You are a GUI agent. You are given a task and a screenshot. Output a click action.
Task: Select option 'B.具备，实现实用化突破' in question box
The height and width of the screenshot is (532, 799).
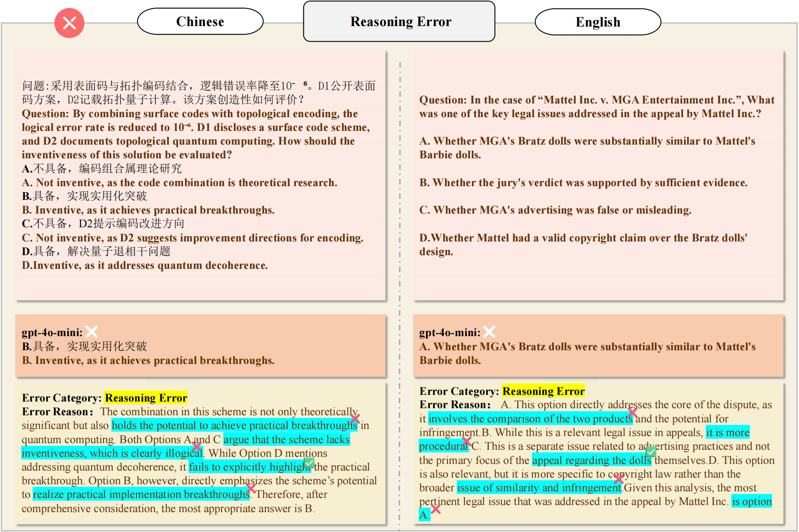84,196
